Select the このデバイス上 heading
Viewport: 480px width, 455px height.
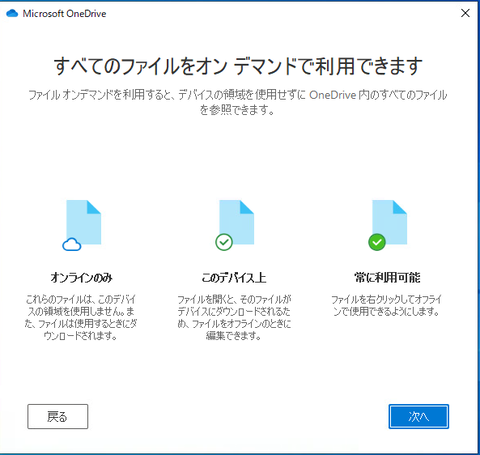234,277
